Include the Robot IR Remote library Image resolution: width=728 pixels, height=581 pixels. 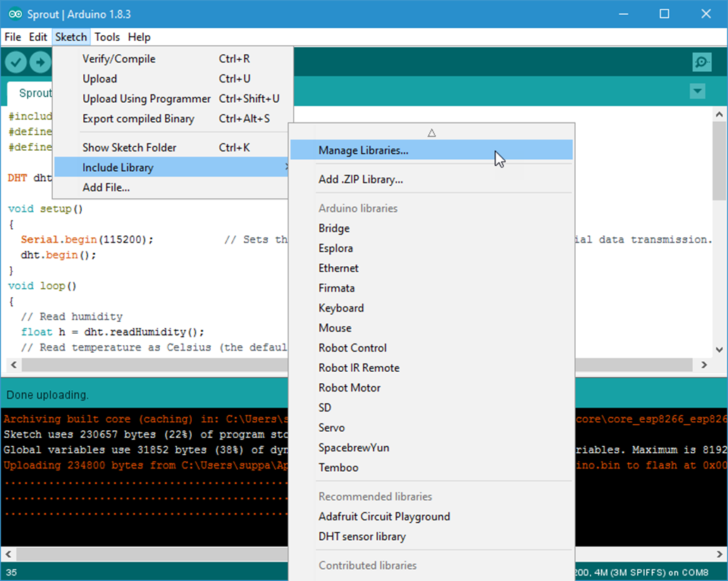[431, 368]
